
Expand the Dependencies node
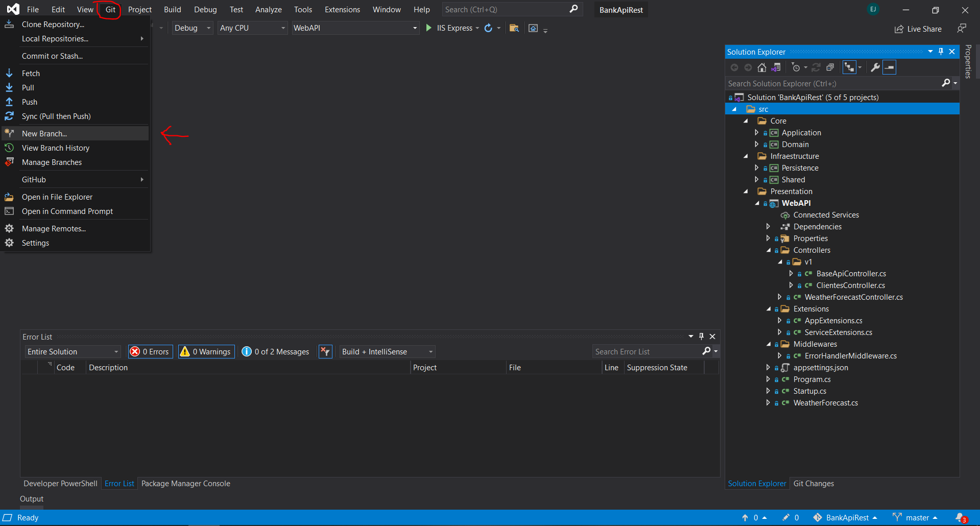click(x=768, y=227)
